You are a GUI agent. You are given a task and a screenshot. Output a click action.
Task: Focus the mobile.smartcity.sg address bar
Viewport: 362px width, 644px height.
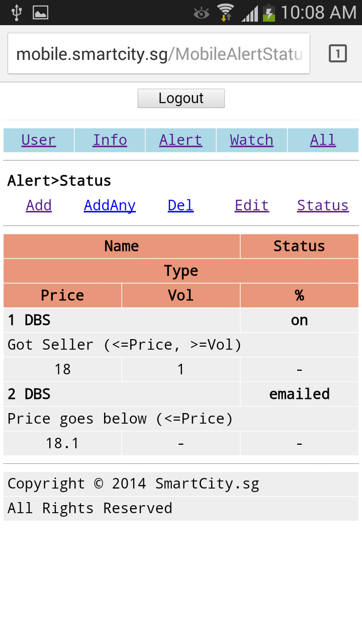coord(159,54)
